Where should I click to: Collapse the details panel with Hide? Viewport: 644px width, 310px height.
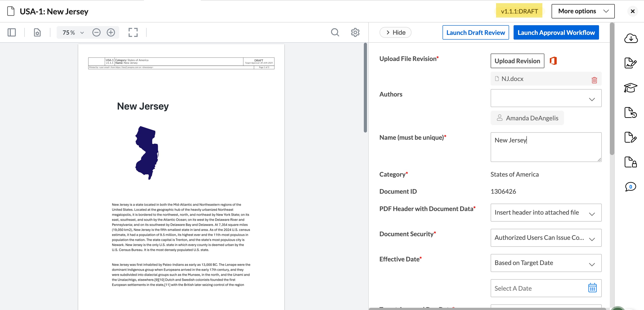pos(395,33)
